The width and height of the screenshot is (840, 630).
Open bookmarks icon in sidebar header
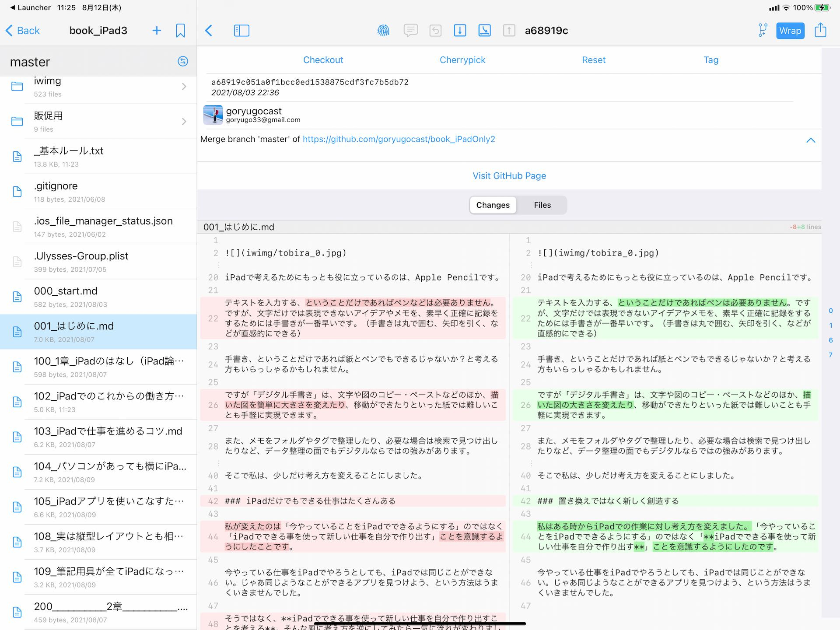coord(180,31)
